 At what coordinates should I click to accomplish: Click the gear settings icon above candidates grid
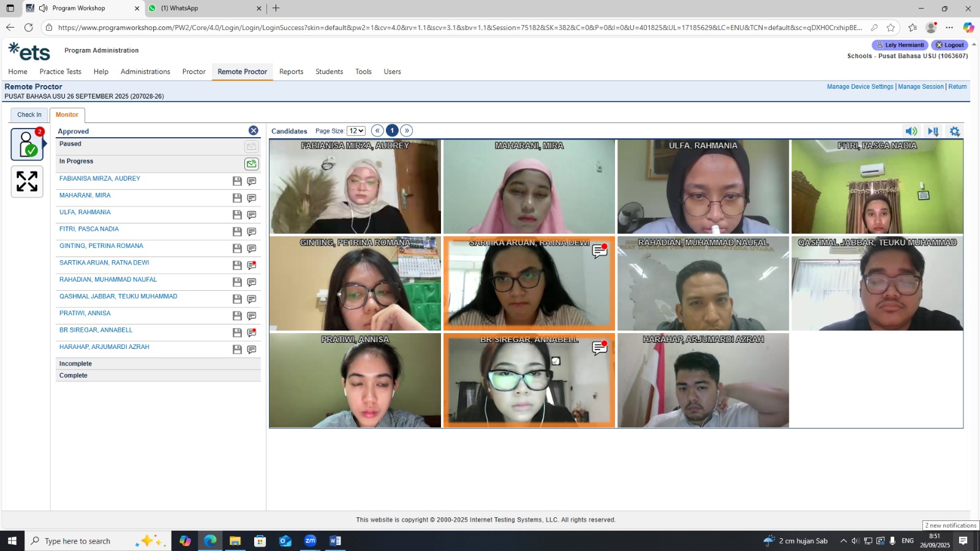[954, 131]
